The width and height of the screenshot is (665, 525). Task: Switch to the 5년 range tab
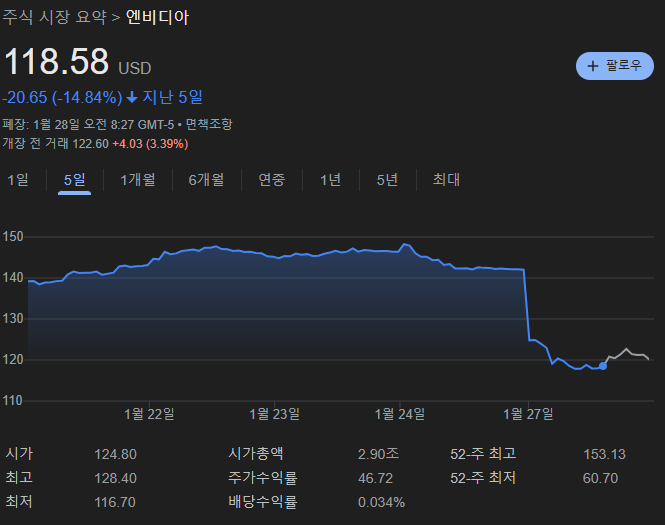(x=387, y=180)
